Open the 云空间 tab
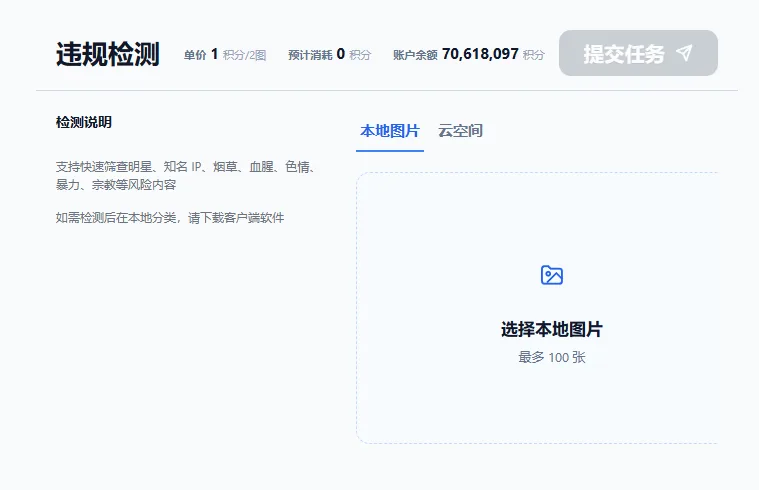 (461, 131)
